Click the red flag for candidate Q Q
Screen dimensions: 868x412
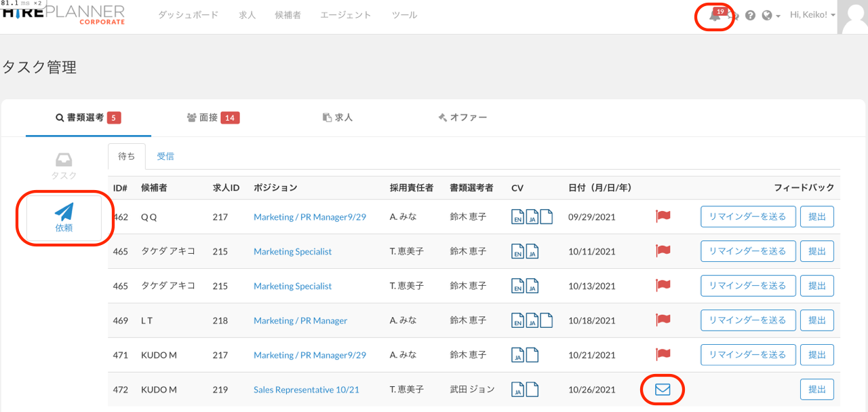663,217
